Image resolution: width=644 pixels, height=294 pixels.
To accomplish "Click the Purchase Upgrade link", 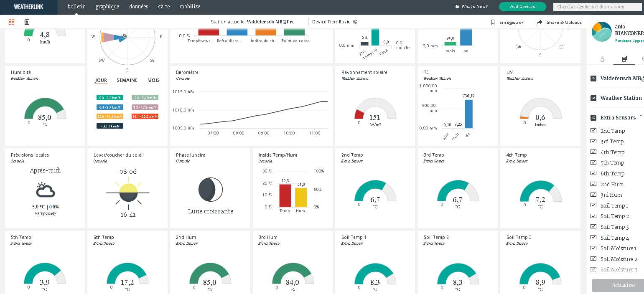I will click(630, 41).
